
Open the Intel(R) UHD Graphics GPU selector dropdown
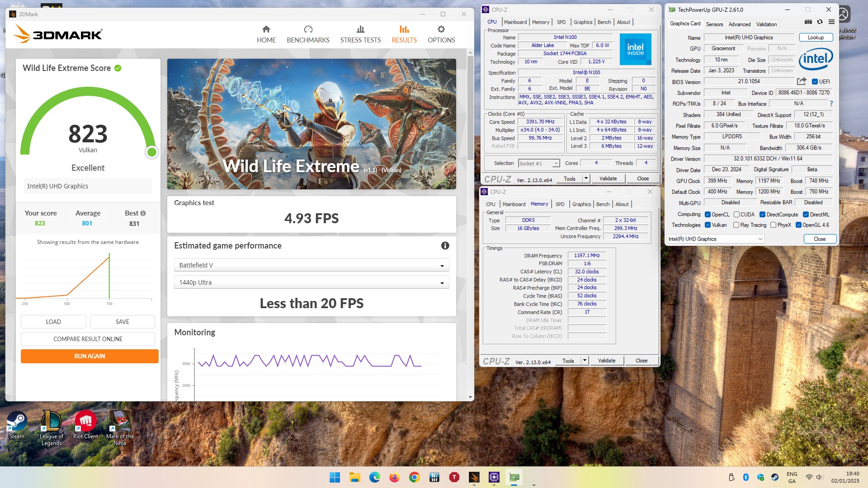tap(716, 239)
